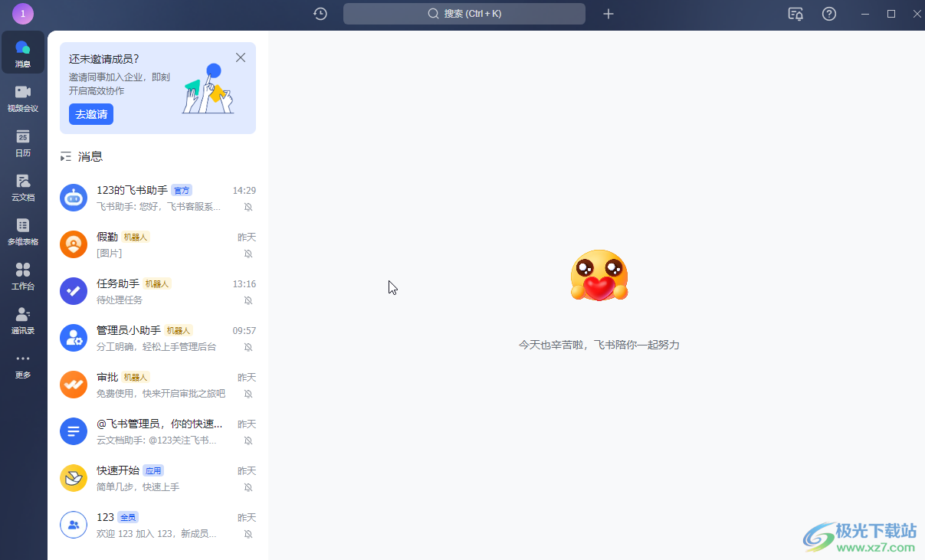Toggle mute icon on 123 group chat
This screenshot has width=925, height=560.
(x=248, y=534)
